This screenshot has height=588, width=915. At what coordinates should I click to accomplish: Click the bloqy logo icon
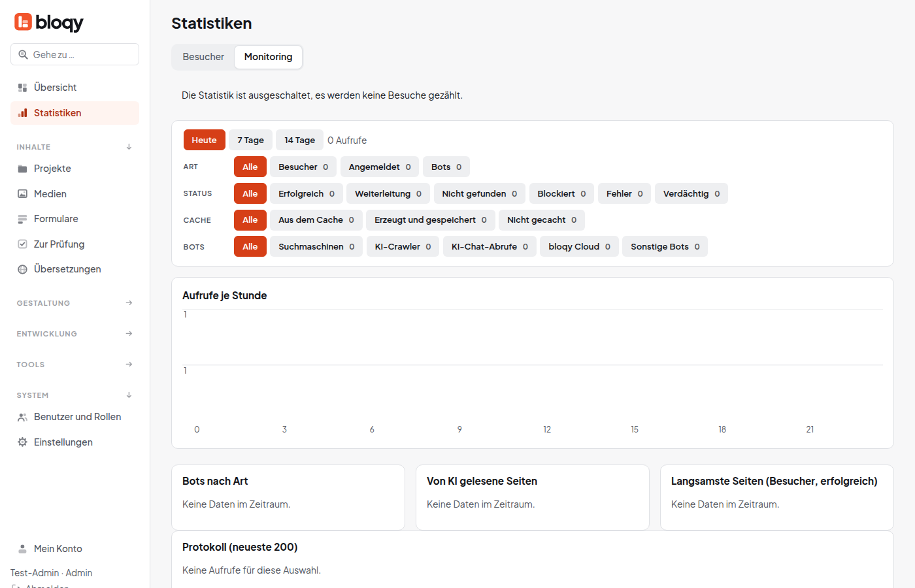coord(23,22)
